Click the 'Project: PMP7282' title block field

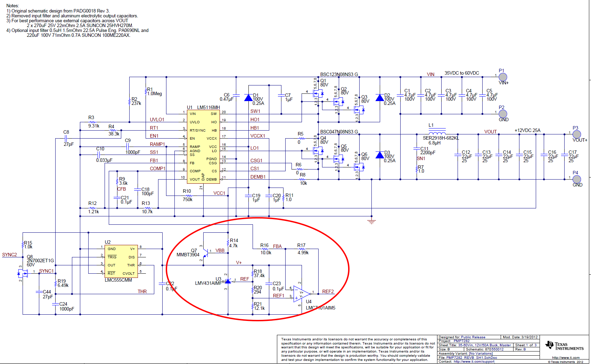pos(454,341)
